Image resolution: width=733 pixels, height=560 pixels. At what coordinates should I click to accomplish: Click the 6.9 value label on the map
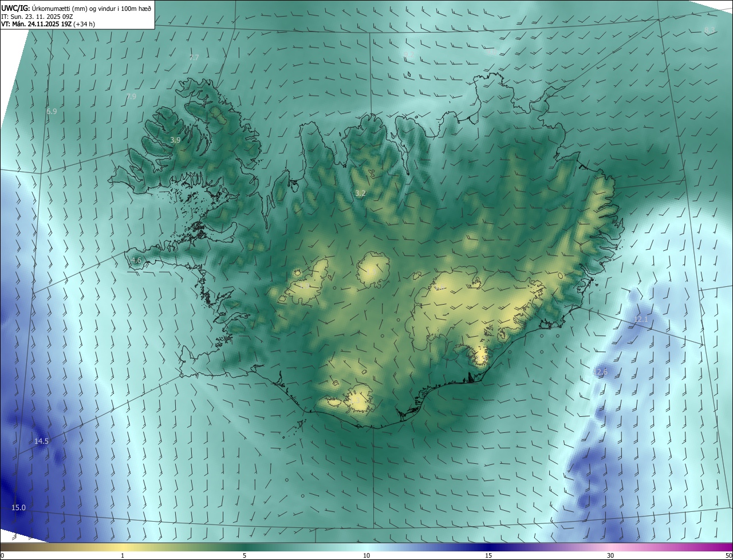(52, 111)
